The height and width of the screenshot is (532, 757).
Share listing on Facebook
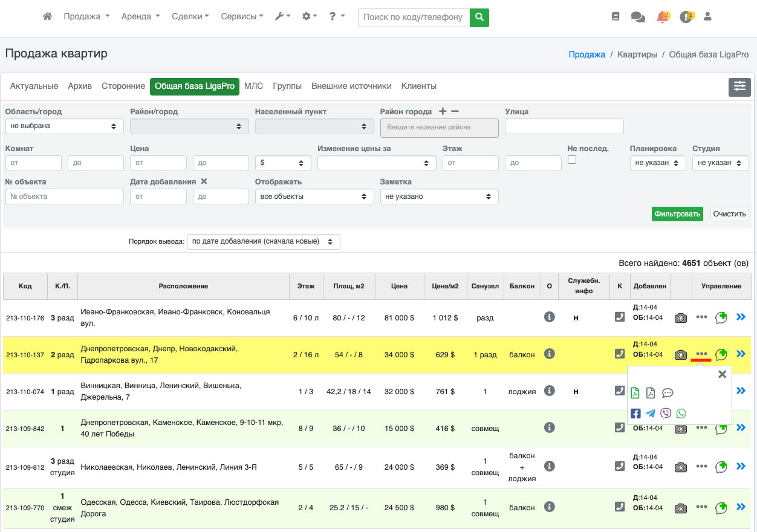[635, 414]
